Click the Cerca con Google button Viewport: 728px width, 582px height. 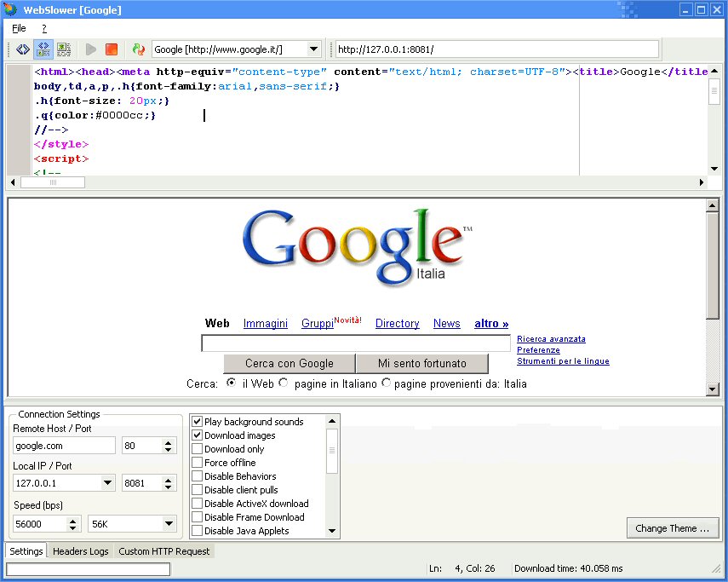[x=289, y=363]
